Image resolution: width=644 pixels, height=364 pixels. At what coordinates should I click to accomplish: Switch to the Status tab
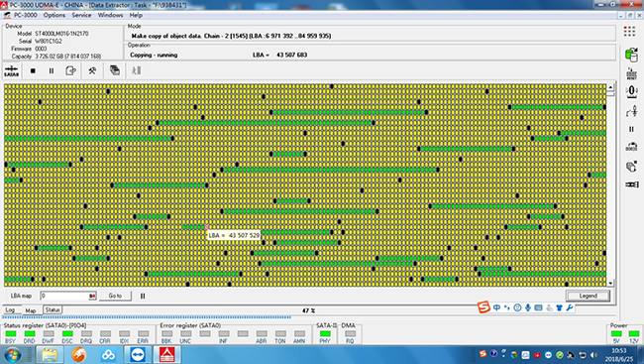53,309
